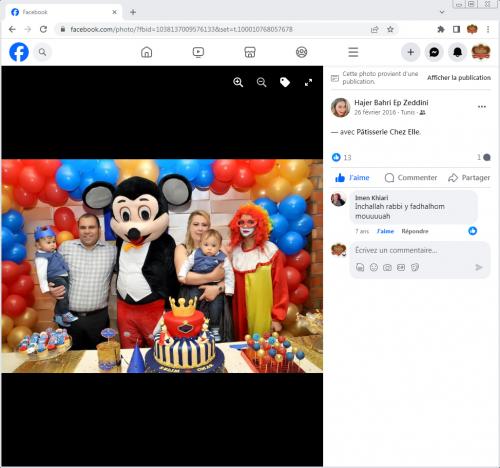Open the Watch video icon

tap(198, 52)
